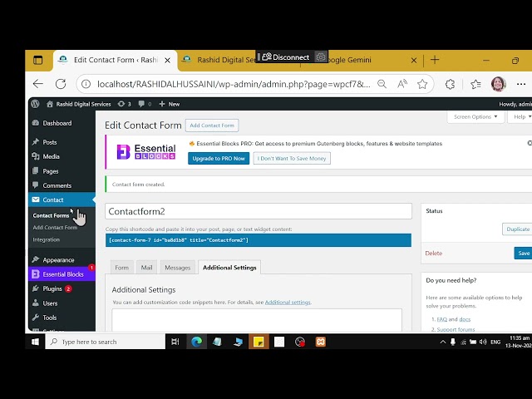Open Tools in the sidebar
The width and height of the screenshot is (532, 399).
(x=50, y=318)
